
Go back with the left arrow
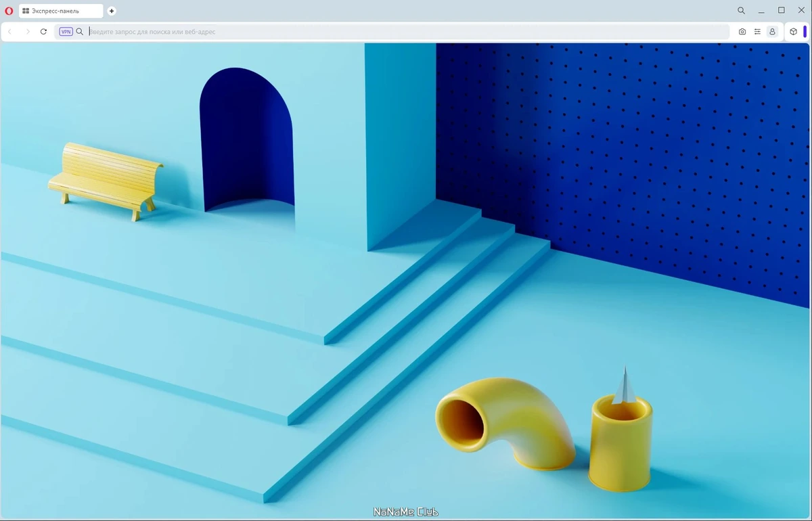[10, 32]
